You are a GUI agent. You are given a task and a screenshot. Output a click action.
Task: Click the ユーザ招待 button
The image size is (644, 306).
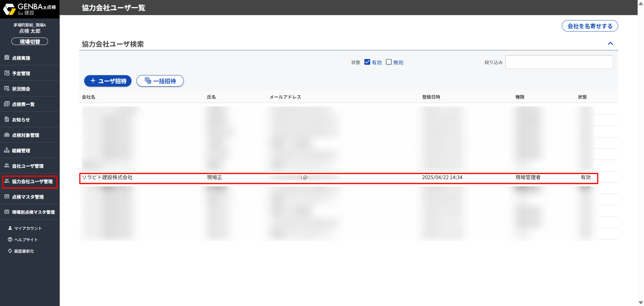click(x=108, y=81)
